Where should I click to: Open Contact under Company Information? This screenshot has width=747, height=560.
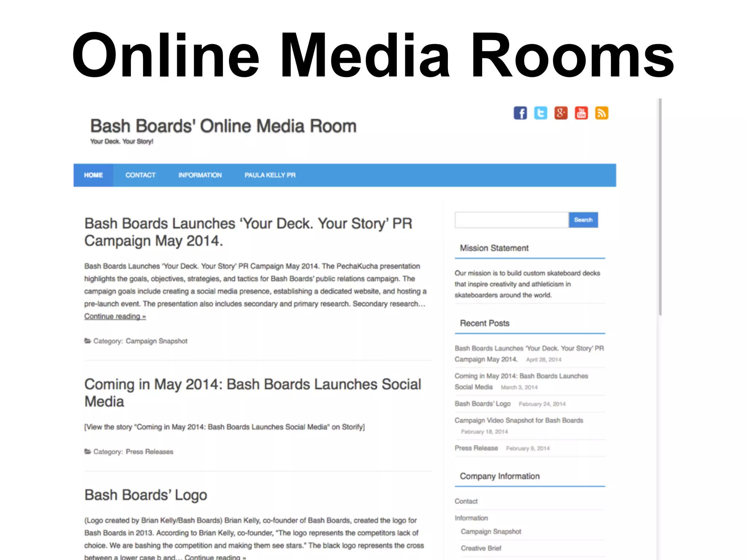pyautogui.click(x=466, y=501)
